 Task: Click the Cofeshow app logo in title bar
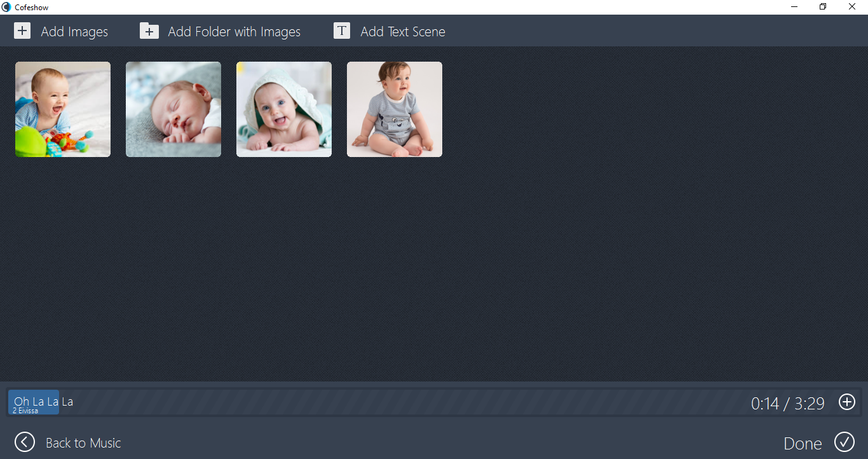6,7
